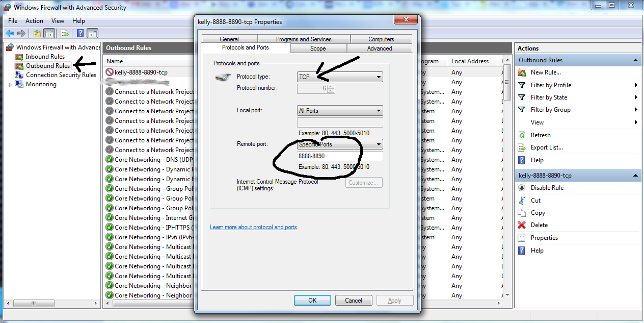
Task: Click the Help icon under Outbound Rules actions
Action: [522, 160]
